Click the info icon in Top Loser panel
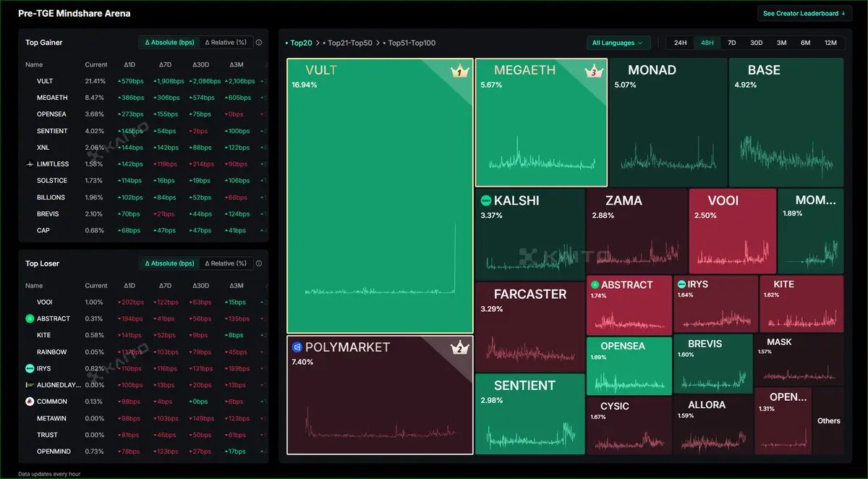The height and width of the screenshot is (479, 868). [x=259, y=263]
